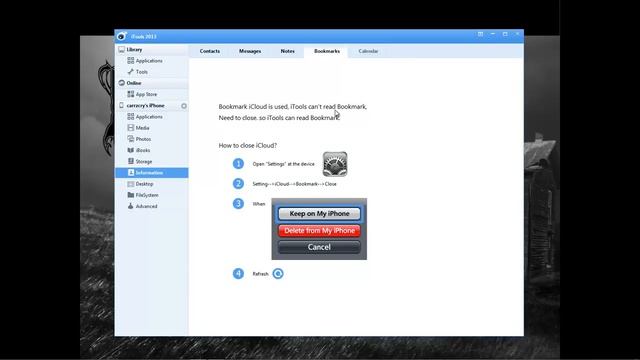Open the FileSystem folder icon

pos(131,195)
